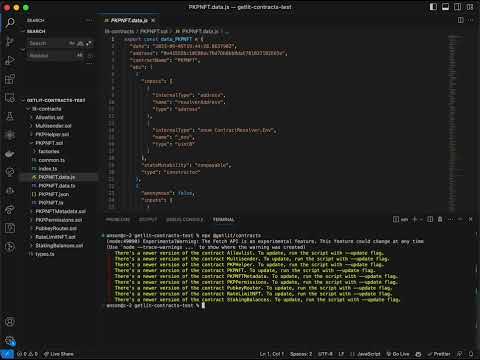Click the Ln 1, Col 1 cursor position
The image size is (480, 360).
272,354
